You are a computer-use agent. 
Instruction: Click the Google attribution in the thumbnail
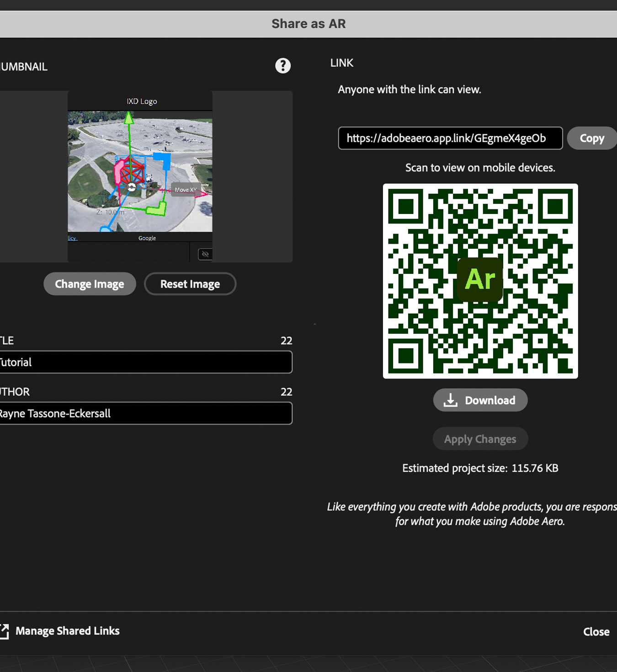tap(147, 238)
